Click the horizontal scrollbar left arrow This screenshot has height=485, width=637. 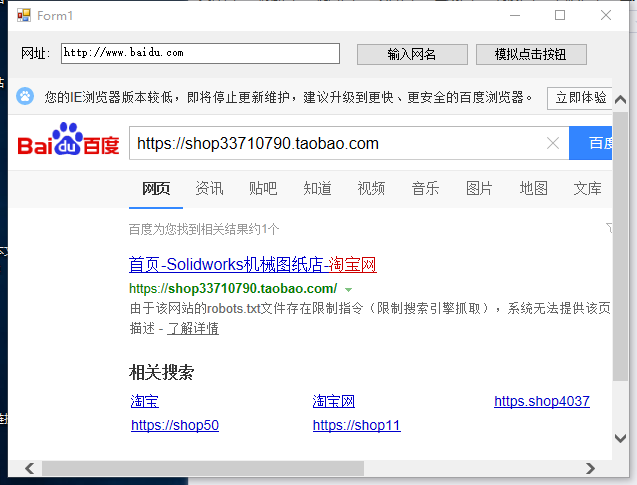tap(30, 468)
